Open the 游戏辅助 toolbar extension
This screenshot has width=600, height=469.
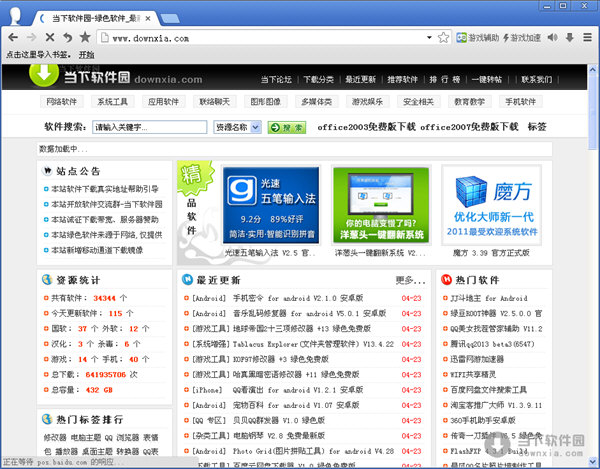[x=477, y=38]
